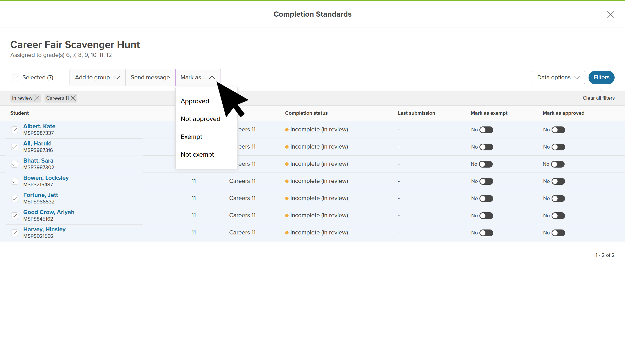The width and height of the screenshot is (625, 364).
Task: Pick Exempt in the Mark as menu
Action: (x=191, y=137)
